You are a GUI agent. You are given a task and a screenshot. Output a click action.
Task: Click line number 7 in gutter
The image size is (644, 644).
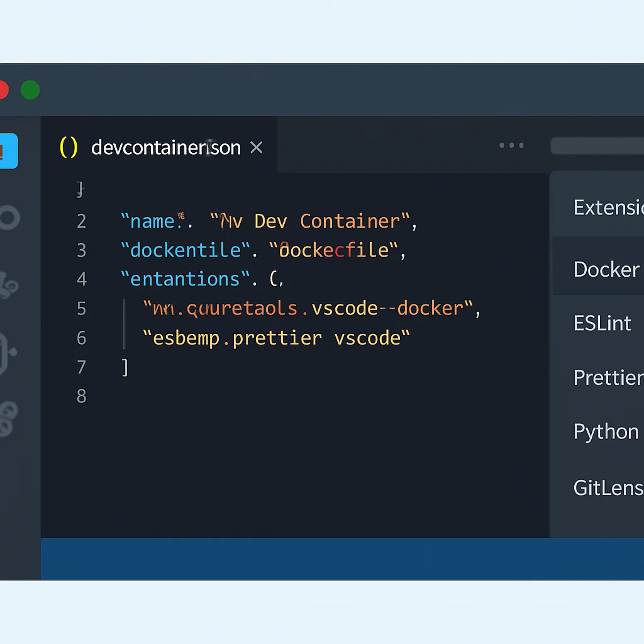82,367
